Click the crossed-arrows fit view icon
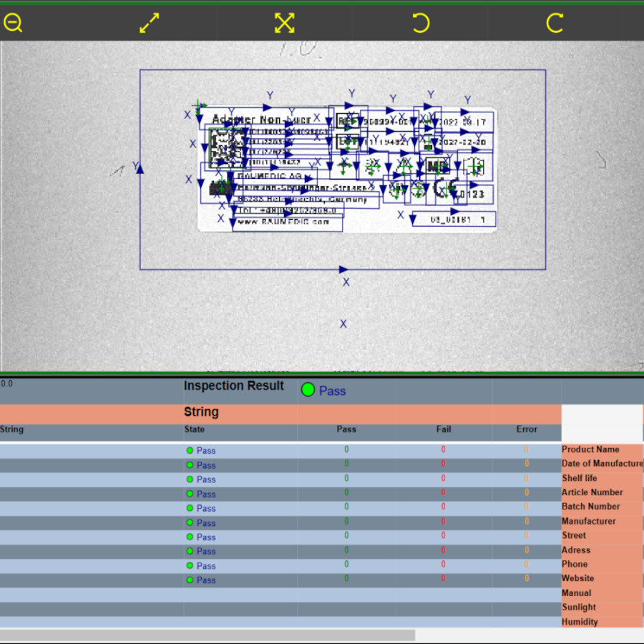644x644 pixels. pos(284,23)
